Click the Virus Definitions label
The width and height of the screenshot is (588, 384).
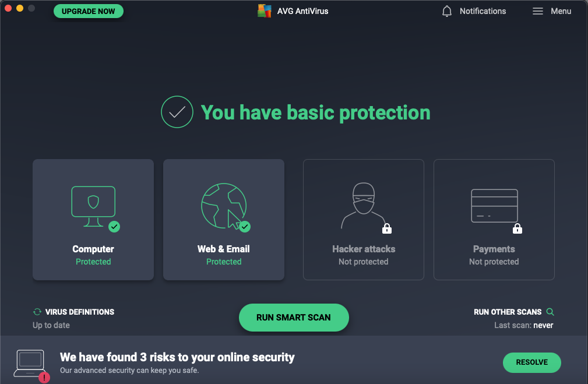80,312
